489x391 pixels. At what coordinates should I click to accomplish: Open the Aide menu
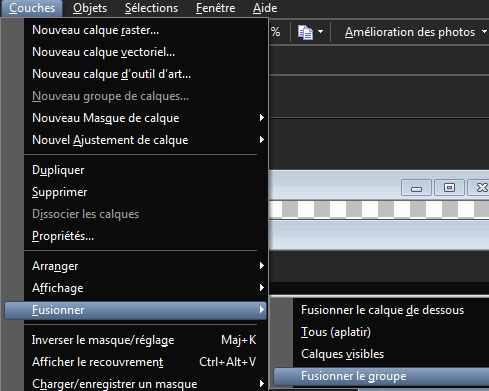click(265, 8)
